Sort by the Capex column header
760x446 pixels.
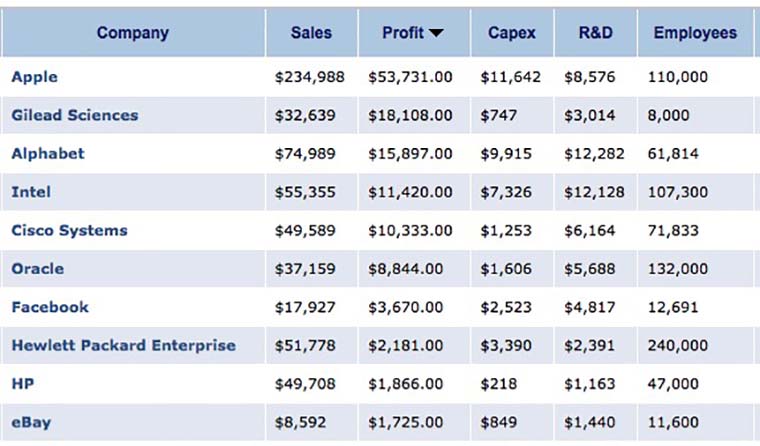tap(511, 33)
